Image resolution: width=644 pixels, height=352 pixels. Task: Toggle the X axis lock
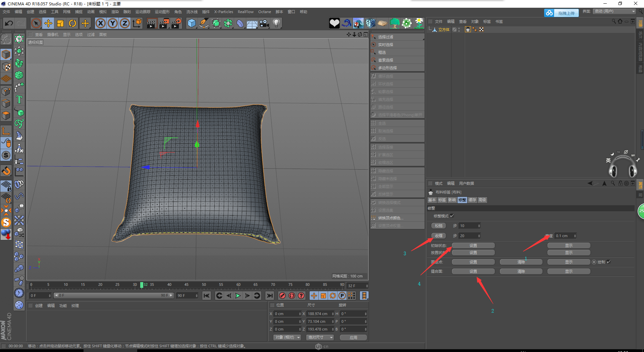point(101,23)
